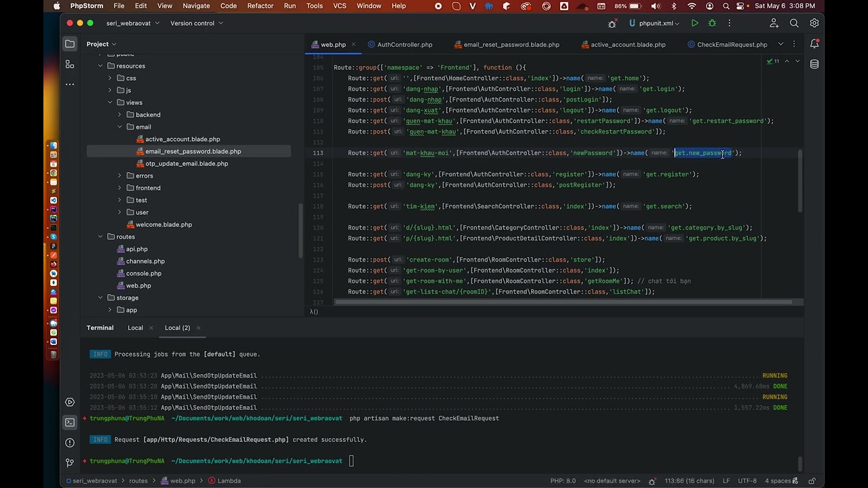Open the Structure tool window icon
Image resolution: width=868 pixels, height=488 pixels.
click(x=70, y=64)
